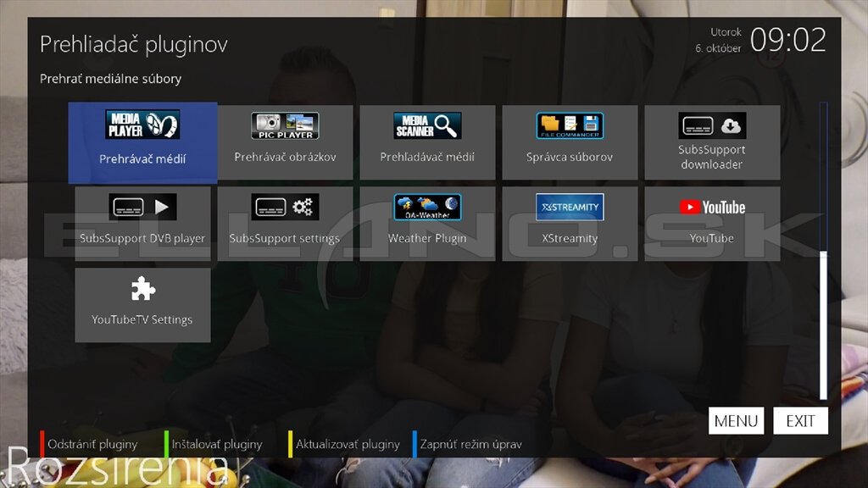Click the 'Prehrať mediálne súbory' description

coord(111,79)
